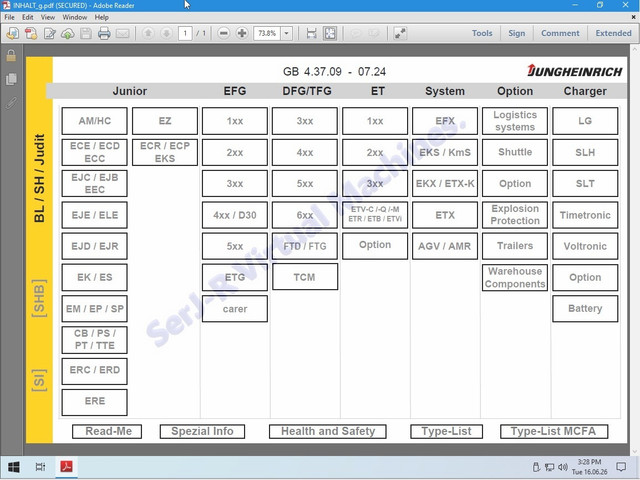Open ECE / ECD ECC box

click(95, 152)
